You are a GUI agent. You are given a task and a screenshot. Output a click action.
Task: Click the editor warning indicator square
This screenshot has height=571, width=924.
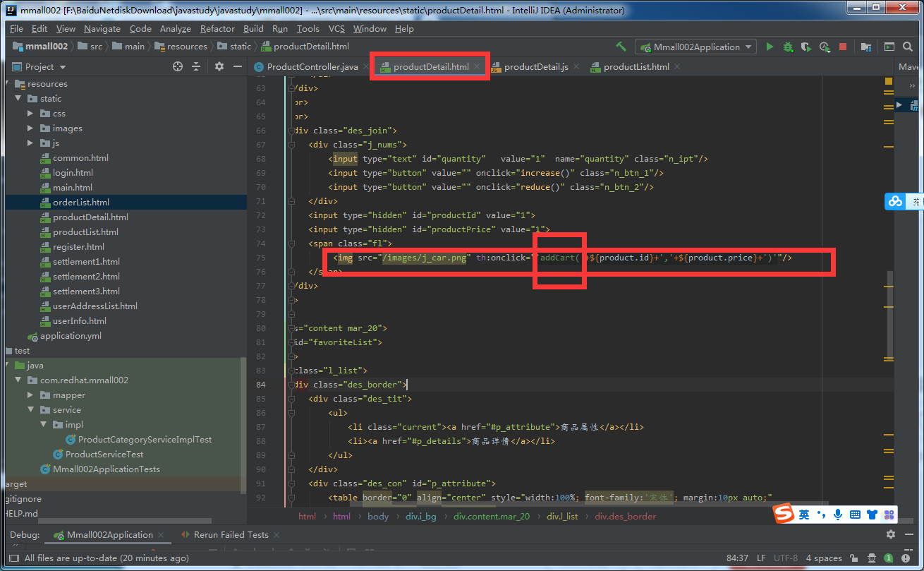pyautogui.click(x=889, y=82)
